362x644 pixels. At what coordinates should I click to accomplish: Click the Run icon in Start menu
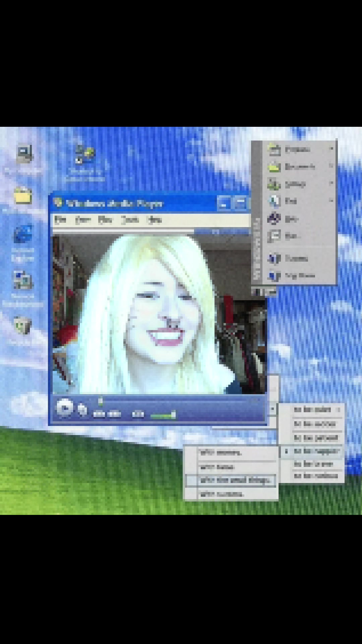coord(274,236)
